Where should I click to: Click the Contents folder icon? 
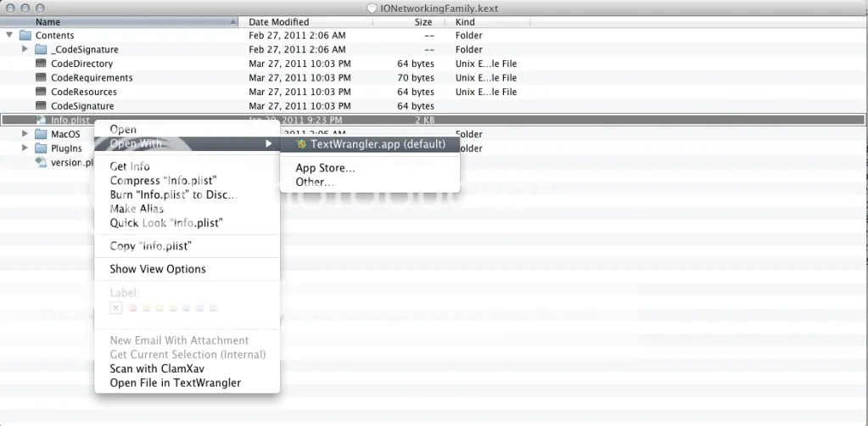tap(25, 36)
